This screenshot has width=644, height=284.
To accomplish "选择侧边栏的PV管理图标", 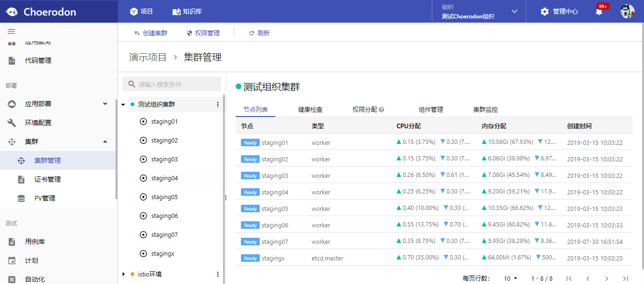I will (21, 198).
